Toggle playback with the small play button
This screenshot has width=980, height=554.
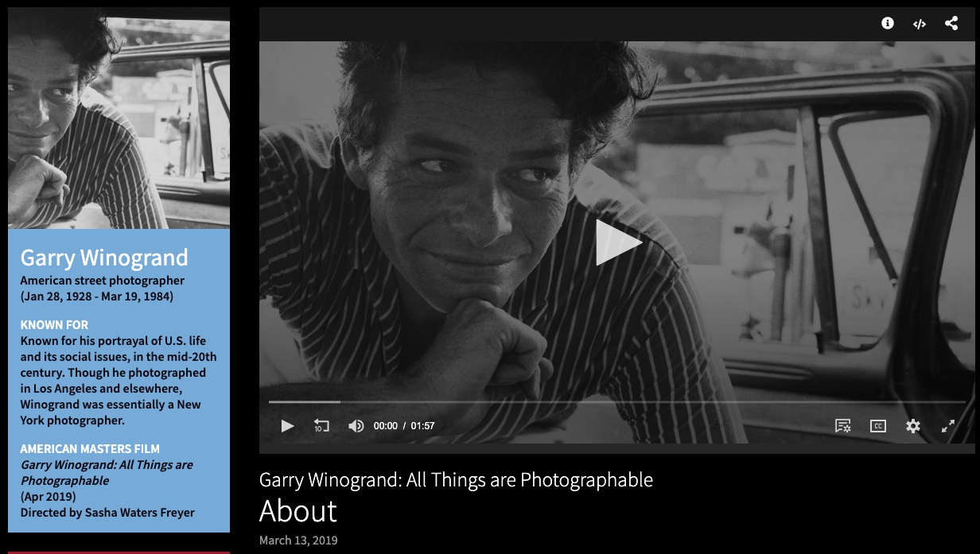tap(287, 427)
